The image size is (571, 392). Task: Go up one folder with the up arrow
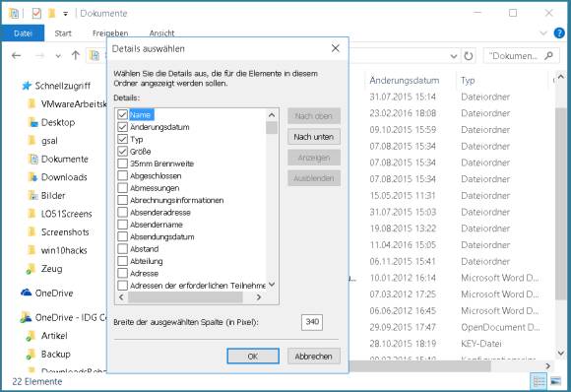pos(76,55)
